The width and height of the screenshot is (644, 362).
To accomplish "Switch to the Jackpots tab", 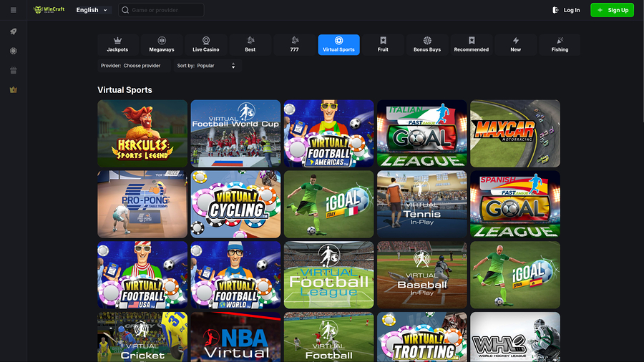I will coord(117,45).
